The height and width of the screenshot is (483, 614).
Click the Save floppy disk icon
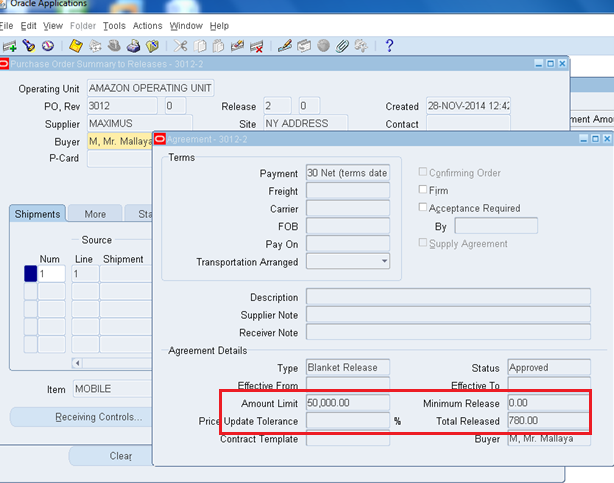[x=76, y=46]
